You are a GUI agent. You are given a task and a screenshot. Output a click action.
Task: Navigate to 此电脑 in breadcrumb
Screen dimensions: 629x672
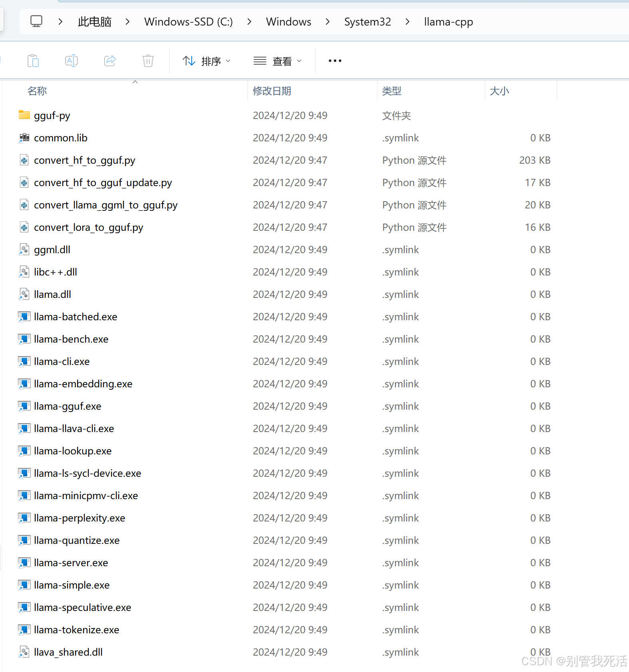[95, 22]
